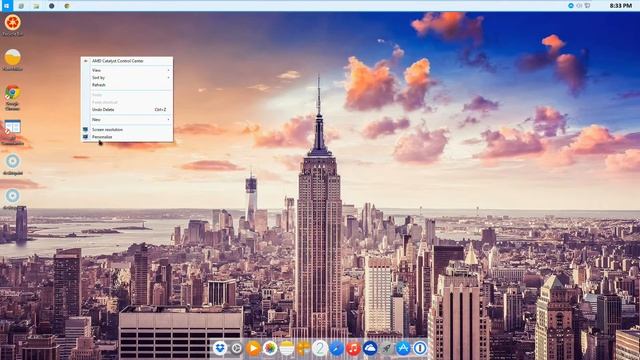The width and height of the screenshot is (640, 360).
Task: Open the blue Safari compass dock icon
Action: pos(337,348)
